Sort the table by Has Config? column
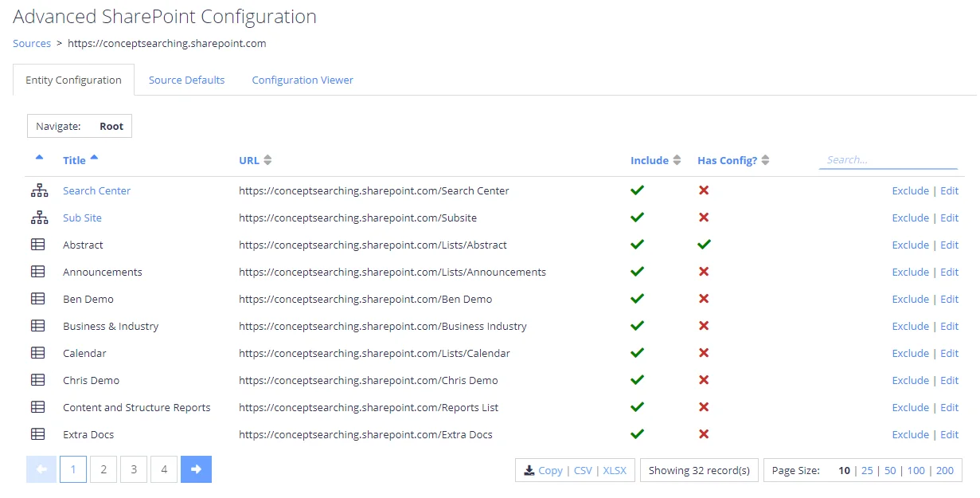Screen dimensions: 980x498 click(734, 160)
